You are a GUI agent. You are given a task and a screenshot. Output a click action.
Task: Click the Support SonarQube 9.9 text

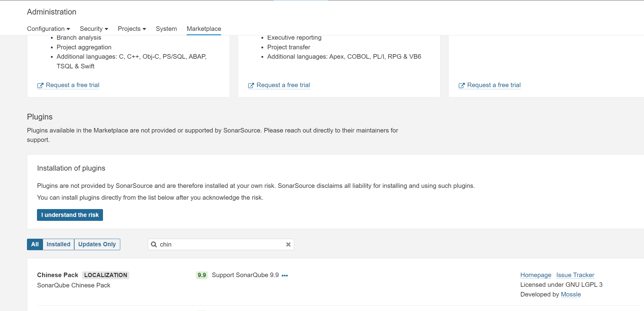coord(245,275)
